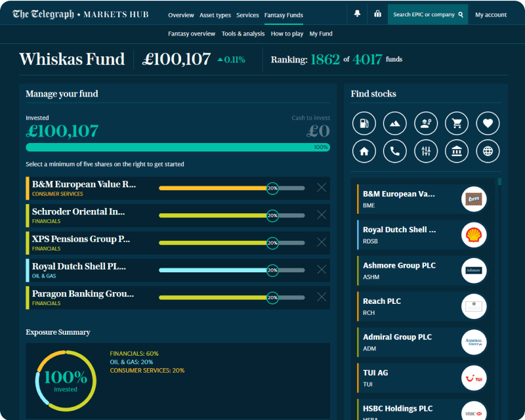The image size is (525, 420).
Task: Remove Royal Dutch Shell holding with X
Action: [322, 270]
